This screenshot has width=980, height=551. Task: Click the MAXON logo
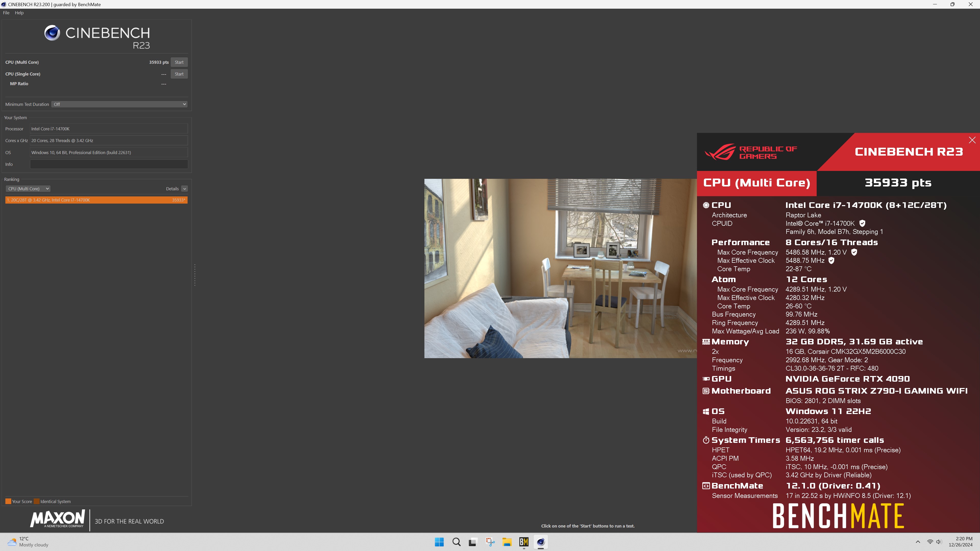(x=57, y=519)
